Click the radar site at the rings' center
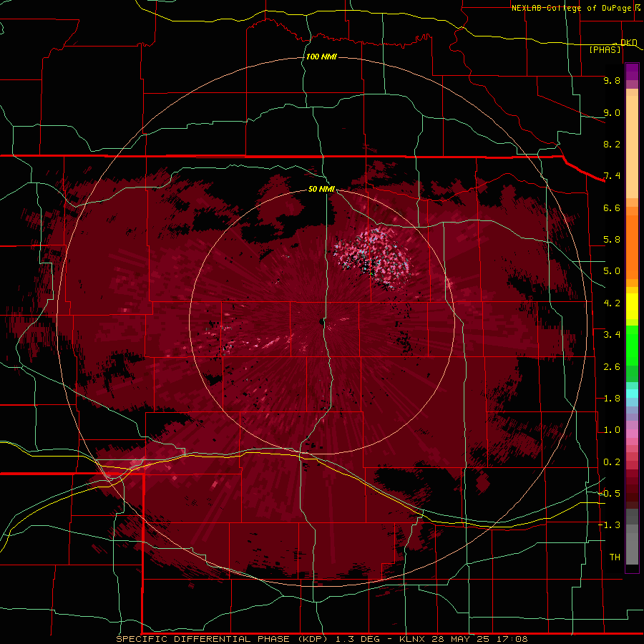The width and height of the screenshot is (644, 644). pyautogui.click(x=321, y=321)
